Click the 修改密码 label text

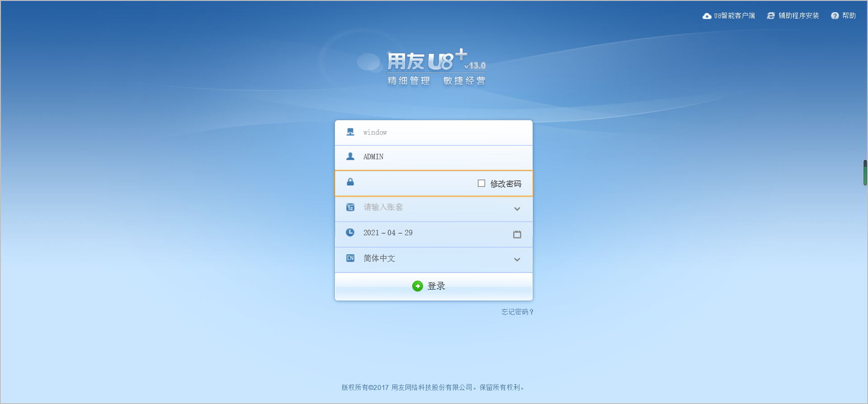tap(506, 184)
